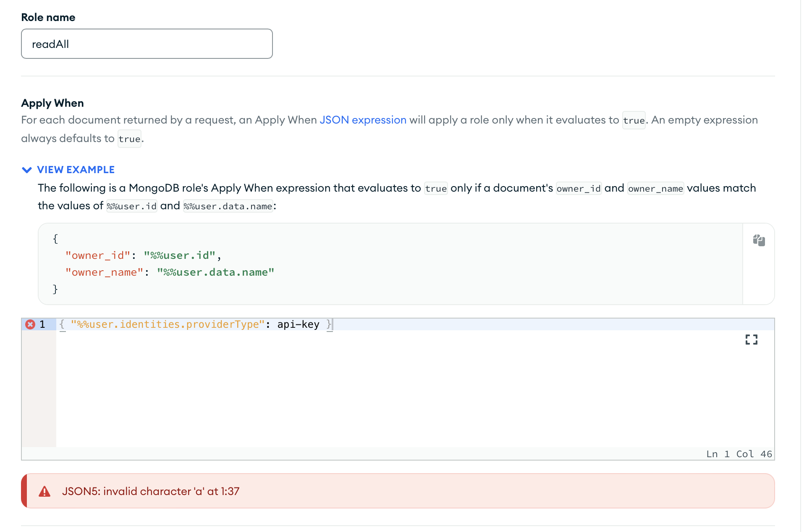The width and height of the screenshot is (812, 532).
Task: Click the api-key value in editor
Action: pos(298,324)
